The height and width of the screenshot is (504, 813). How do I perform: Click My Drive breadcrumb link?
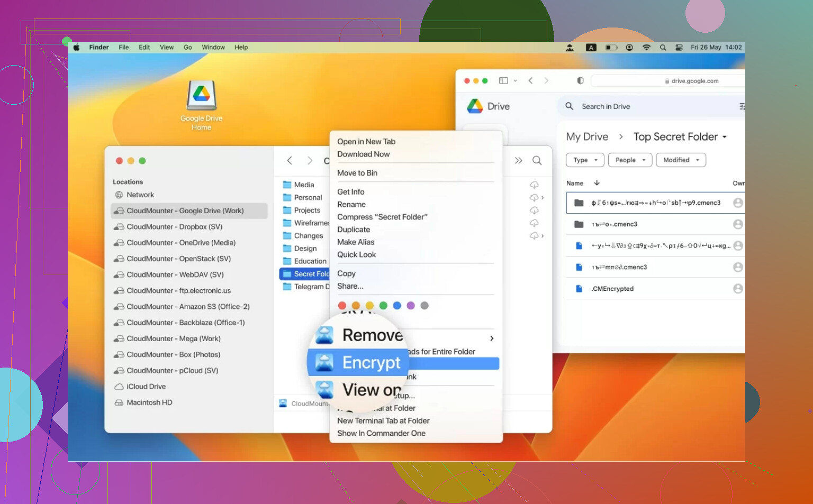(x=587, y=137)
